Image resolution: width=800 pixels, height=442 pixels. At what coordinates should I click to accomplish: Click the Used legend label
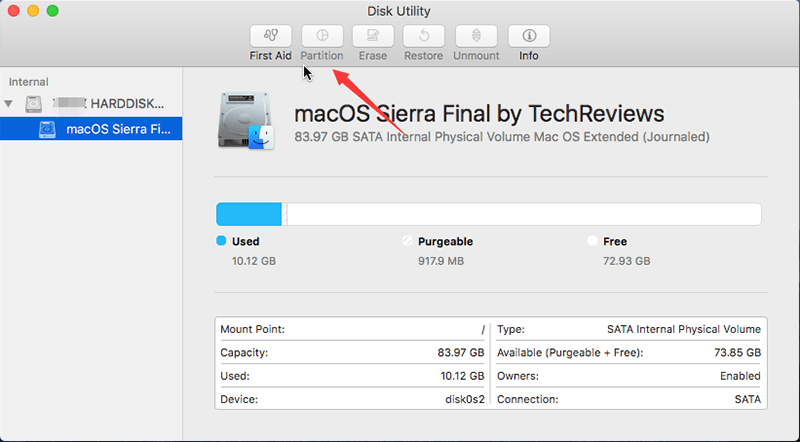pos(246,241)
